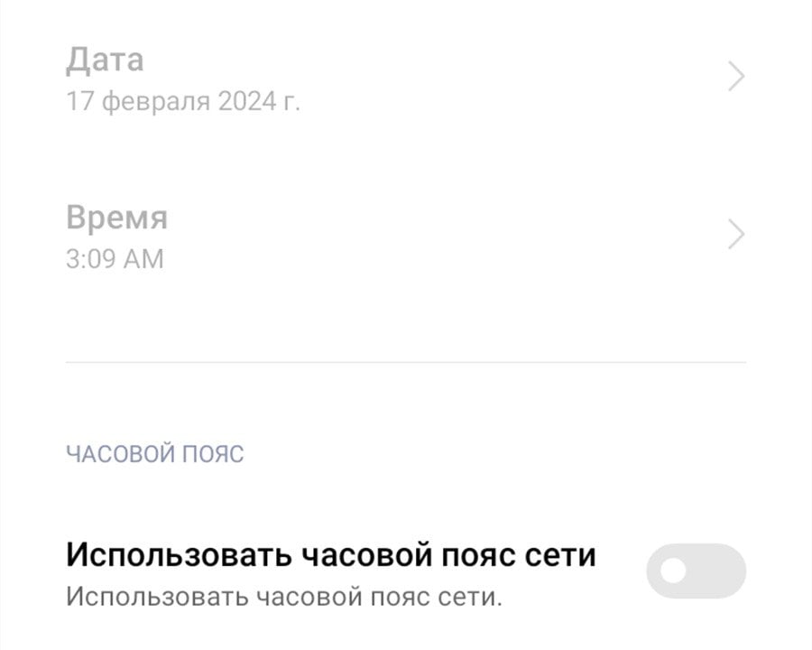Click the white knob of the toggle
Viewport: 812px width, 650px height.
673,571
